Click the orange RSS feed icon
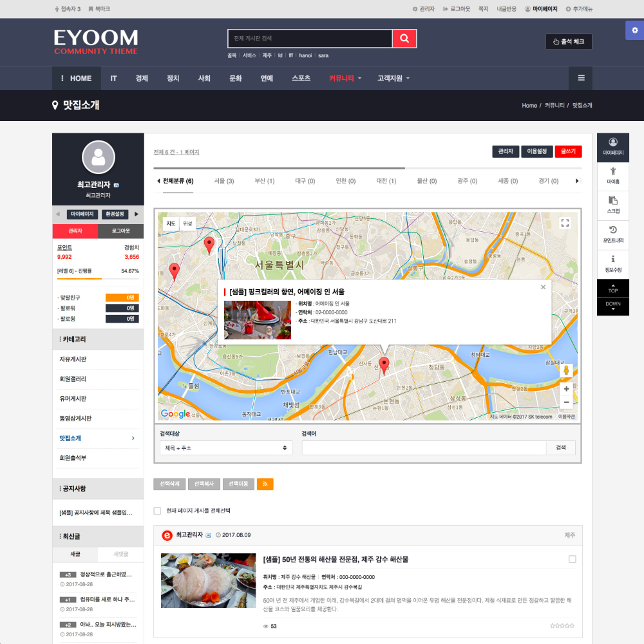This screenshot has height=644, width=644. [x=265, y=484]
